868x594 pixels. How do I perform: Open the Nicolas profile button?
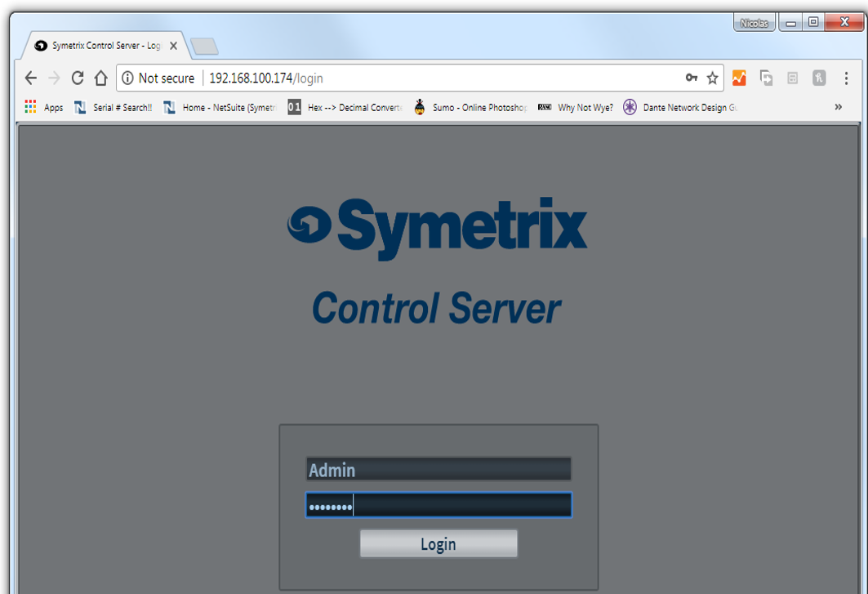click(x=754, y=23)
